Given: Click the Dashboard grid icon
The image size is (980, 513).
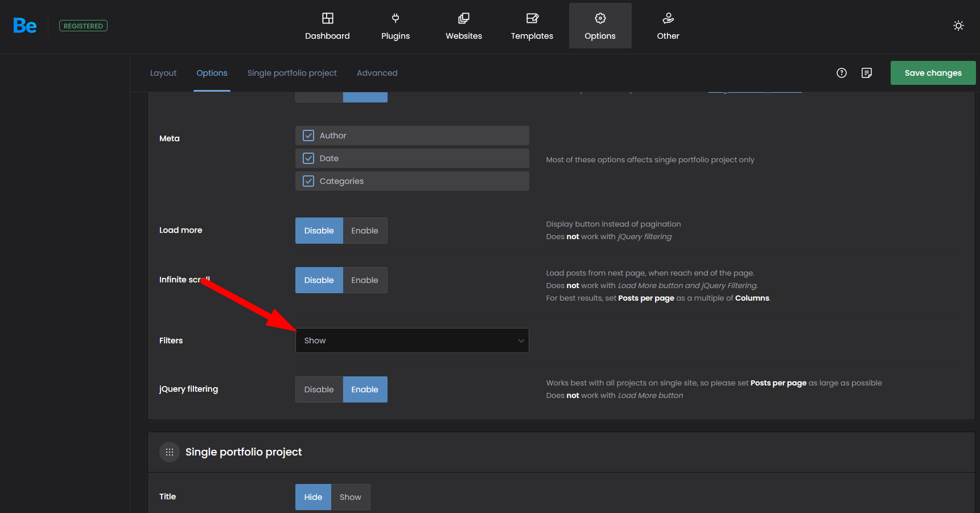Looking at the screenshot, I should coord(327,18).
